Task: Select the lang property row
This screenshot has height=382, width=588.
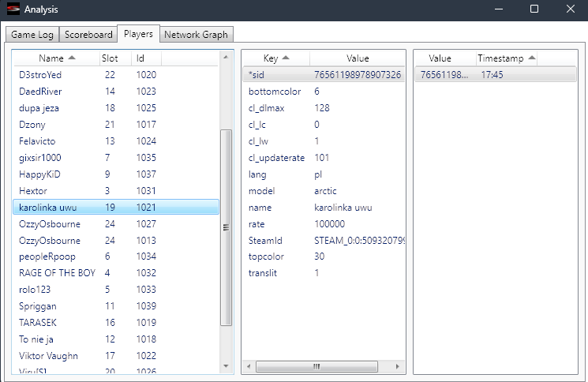Action: pos(324,174)
